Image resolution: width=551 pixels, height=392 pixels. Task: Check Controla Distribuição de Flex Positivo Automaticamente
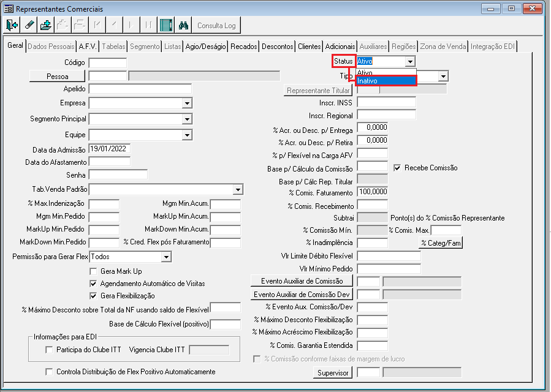[x=49, y=372]
